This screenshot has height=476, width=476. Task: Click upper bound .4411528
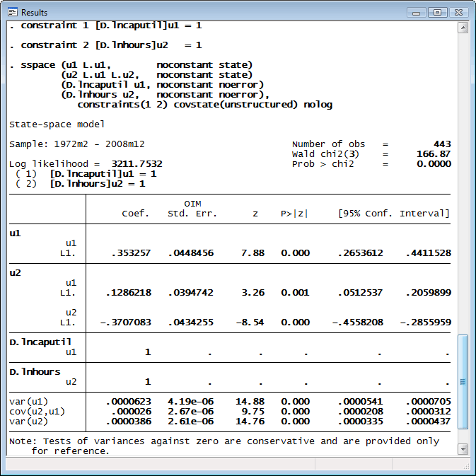429,253
